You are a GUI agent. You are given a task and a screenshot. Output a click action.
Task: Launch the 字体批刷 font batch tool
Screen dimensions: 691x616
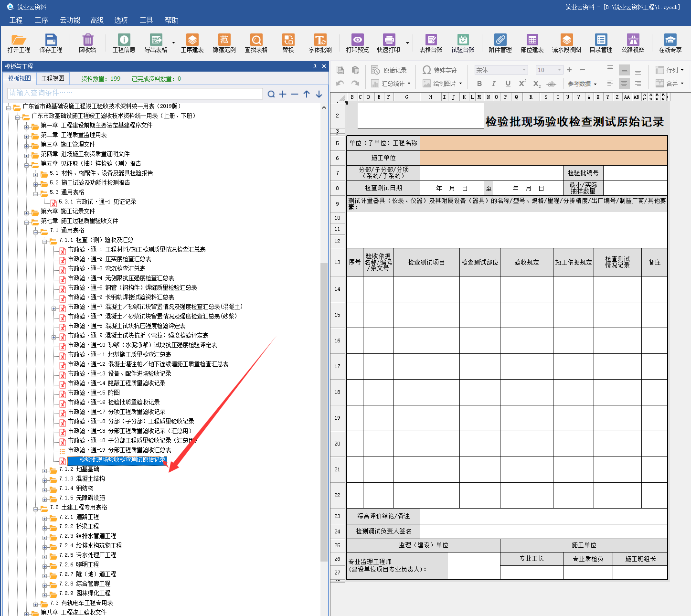[x=320, y=43]
